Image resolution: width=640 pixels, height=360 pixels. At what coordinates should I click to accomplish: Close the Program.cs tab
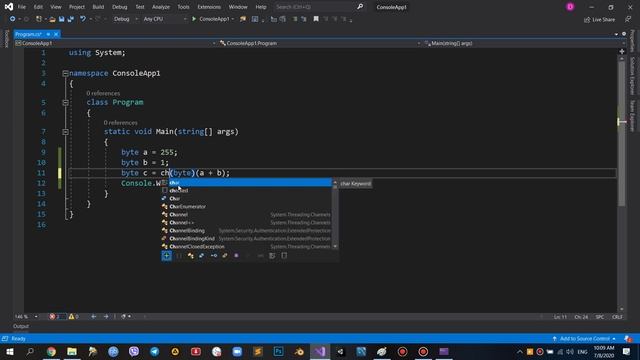point(56,34)
